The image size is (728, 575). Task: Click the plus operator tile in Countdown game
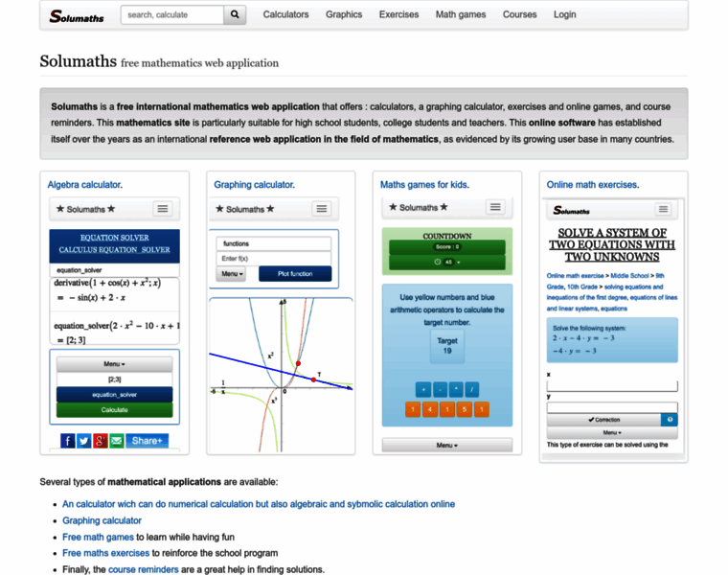(x=423, y=390)
